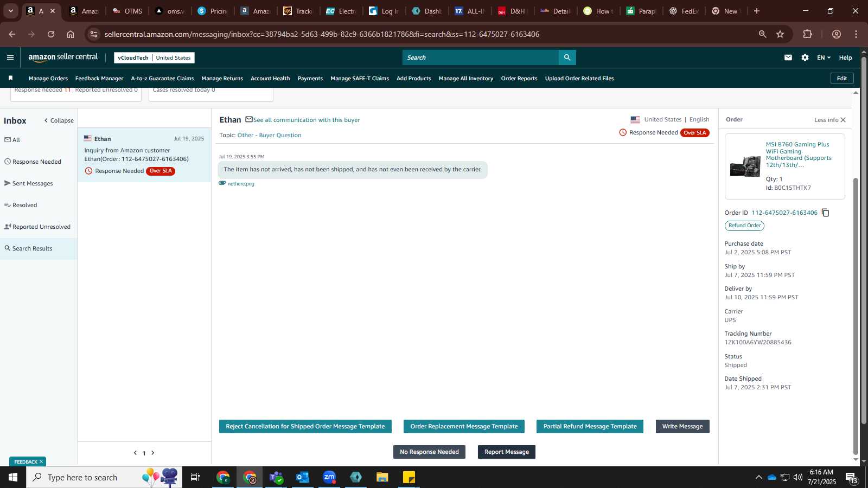Click the browser home icon
This screenshot has width=868, height=488.
pos(71,34)
